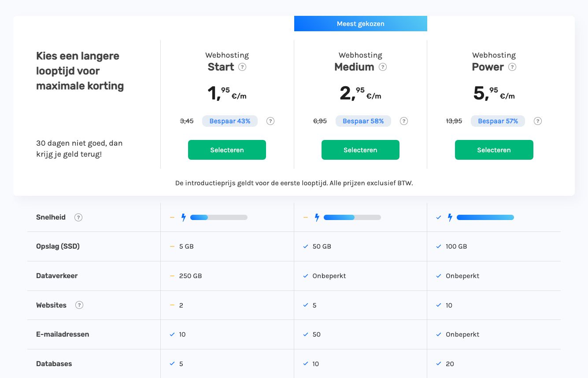Click the Meest gekozen banner
Screen dimensions: 588x378
point(360,24)
